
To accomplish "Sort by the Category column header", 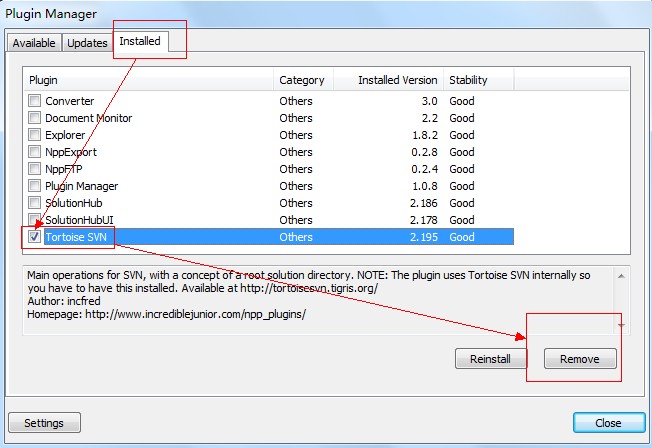I will coord(304,80).
